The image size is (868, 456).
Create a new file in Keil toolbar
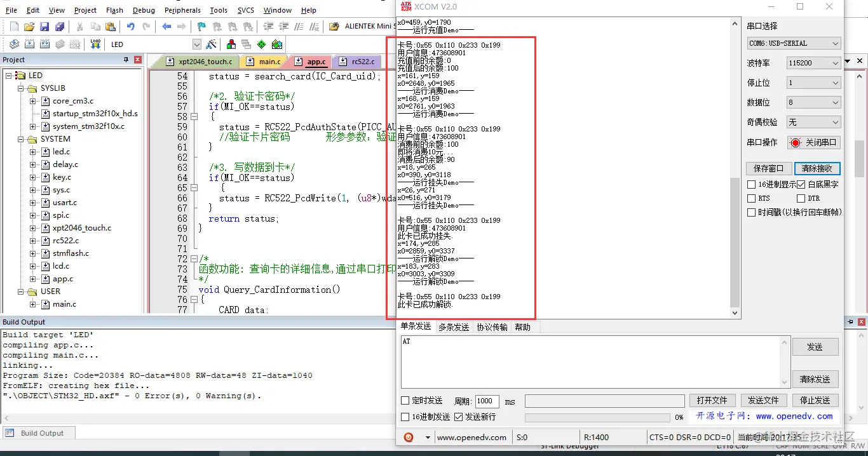[14, 27]
